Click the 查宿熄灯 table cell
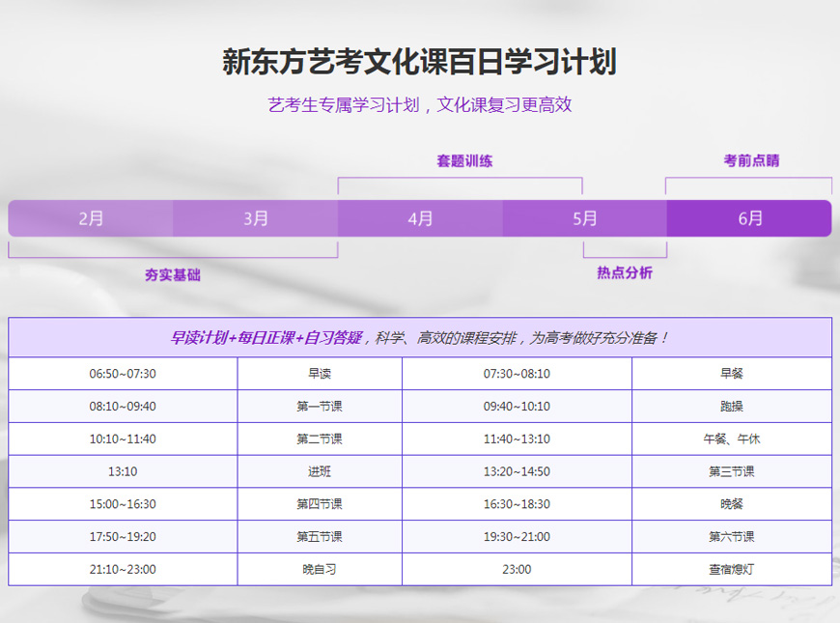Screen dimensions: 840x623 pyautogui.click(x=731, y=570)
